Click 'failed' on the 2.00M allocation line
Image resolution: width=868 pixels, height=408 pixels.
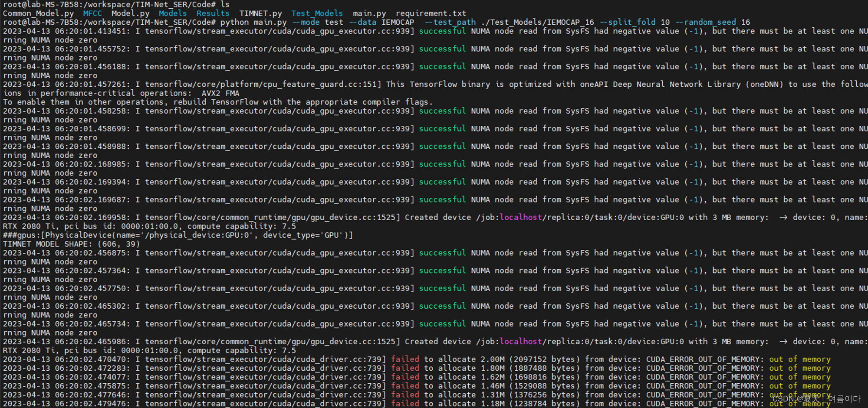tap(405, 359)
